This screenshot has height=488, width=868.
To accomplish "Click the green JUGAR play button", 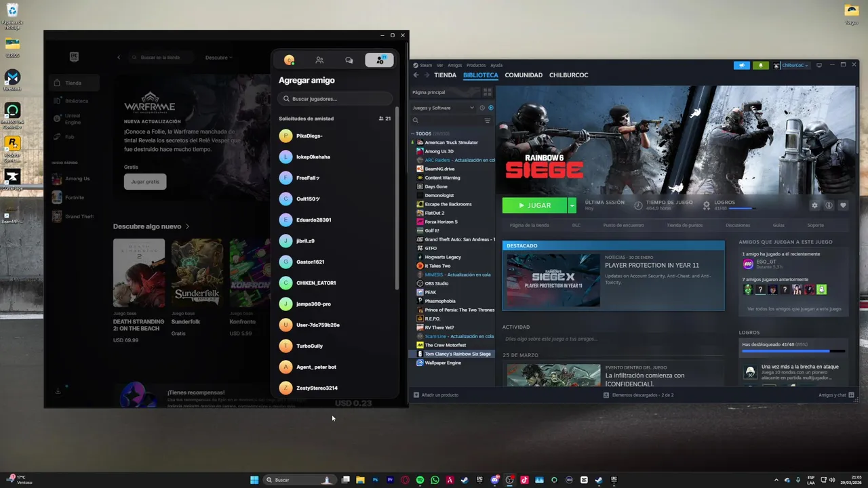I will 534,205.
